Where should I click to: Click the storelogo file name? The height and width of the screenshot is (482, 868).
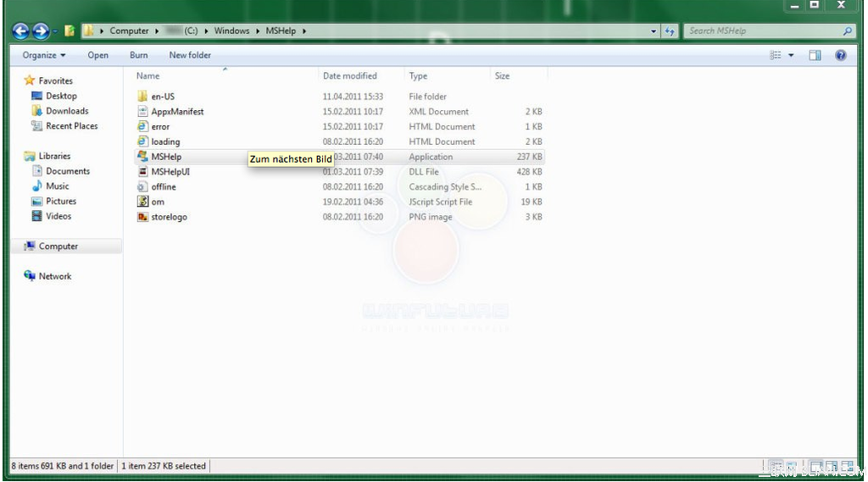pyautogui.click(x=169, y=217)
